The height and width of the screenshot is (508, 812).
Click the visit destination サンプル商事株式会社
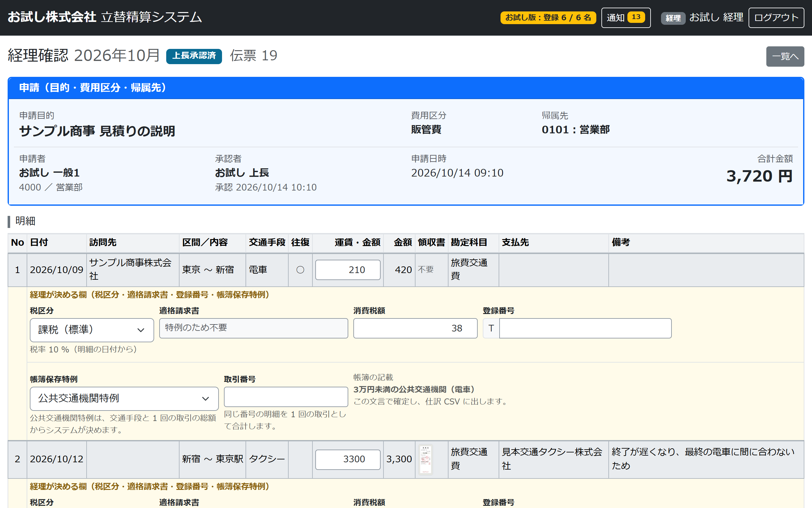tap(130, 270)
